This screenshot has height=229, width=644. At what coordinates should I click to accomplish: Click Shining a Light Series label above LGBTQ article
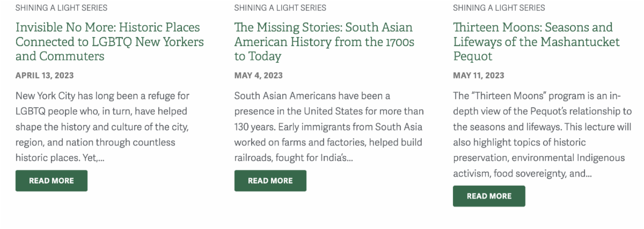[x=61, y=8]
